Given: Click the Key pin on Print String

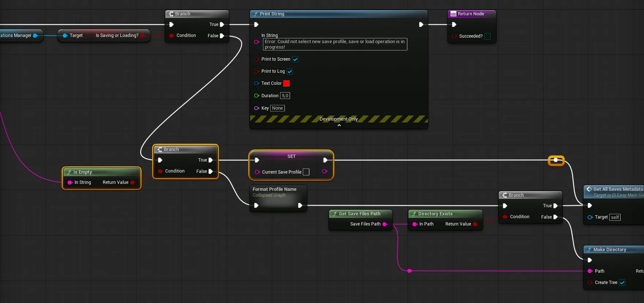Looking at the screenshot, I should pos(257,108).
